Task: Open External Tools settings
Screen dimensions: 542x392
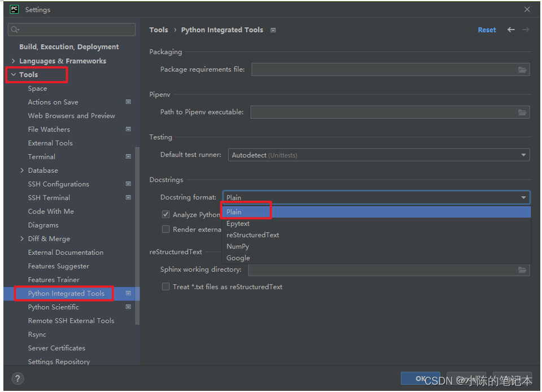Action: coord(50,143)
